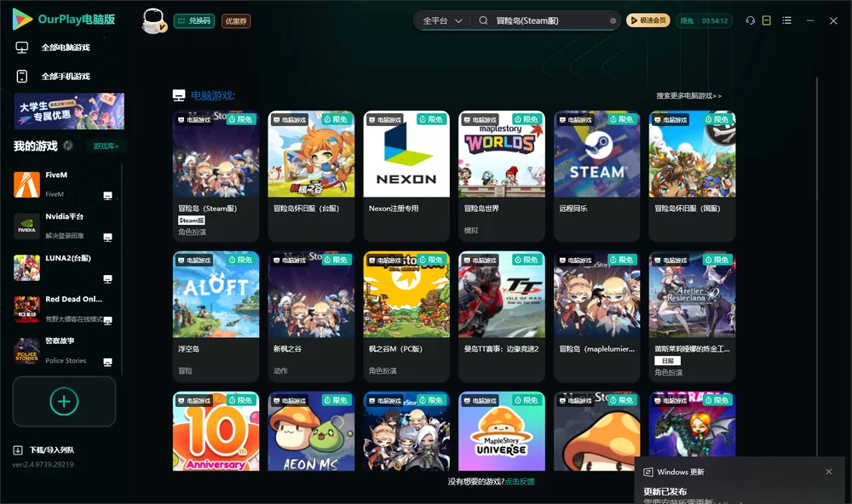Image resolution: width=852 pixels, height=504 pixels.
Task: Click the 兑换码 redeem code button
Action: [194, 21]
